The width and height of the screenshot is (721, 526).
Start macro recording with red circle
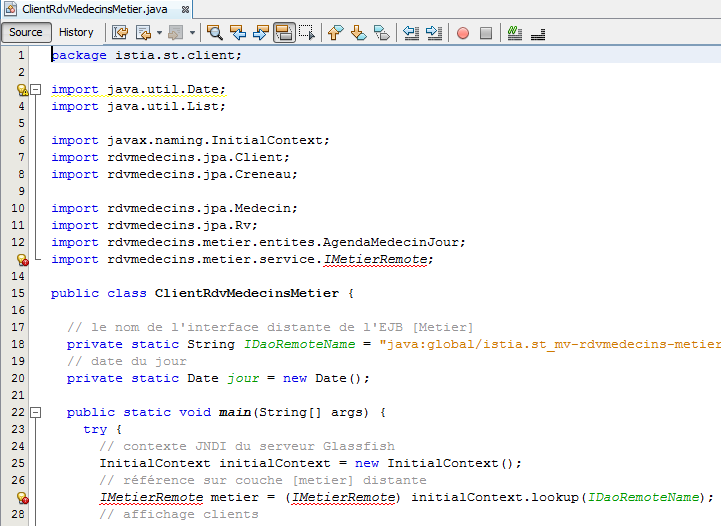pos(463,32)
